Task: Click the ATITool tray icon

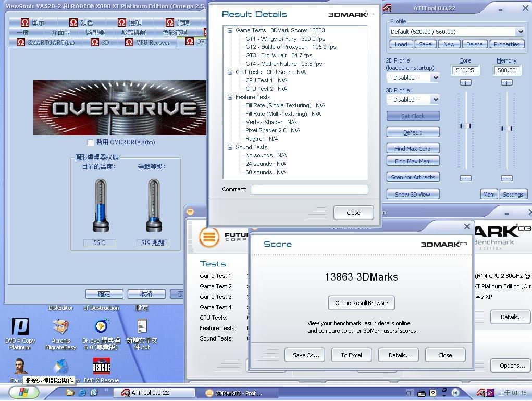Action: [x=481, y=393]
